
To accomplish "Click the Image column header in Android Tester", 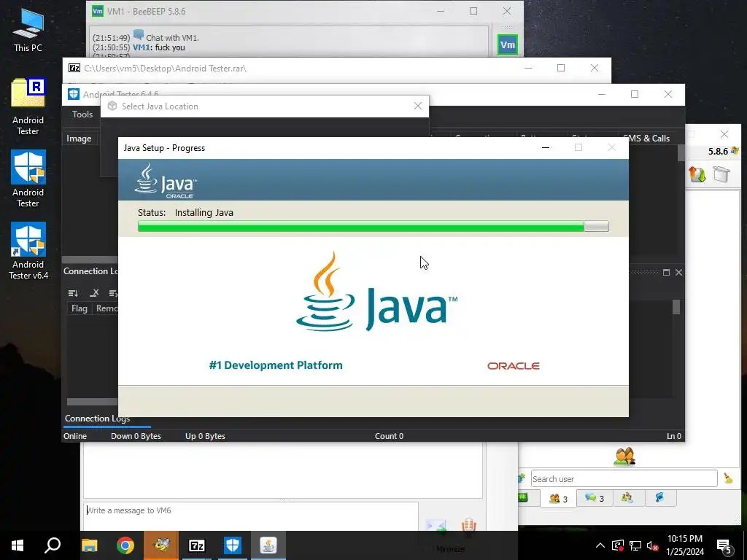I will 79,139.
